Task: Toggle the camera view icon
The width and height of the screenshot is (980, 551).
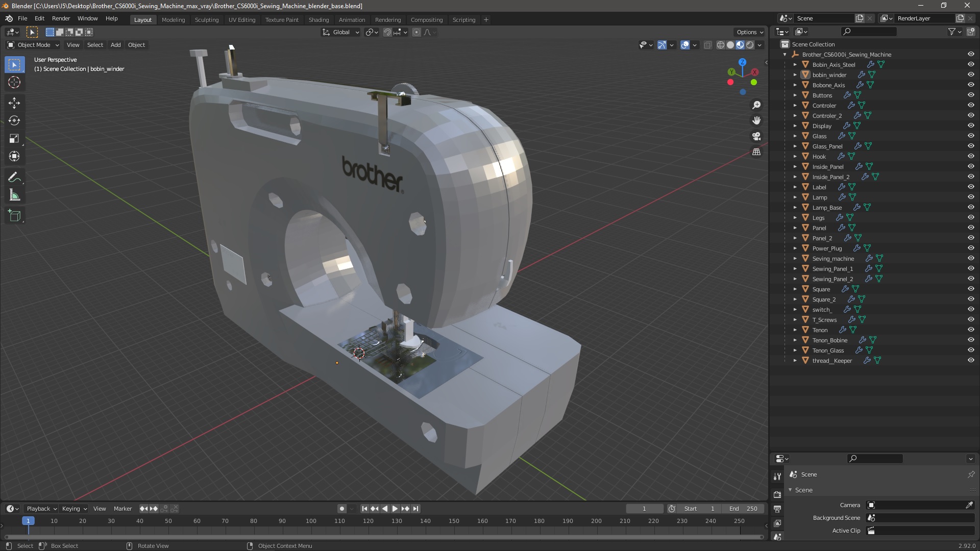Action: (756, 136)
